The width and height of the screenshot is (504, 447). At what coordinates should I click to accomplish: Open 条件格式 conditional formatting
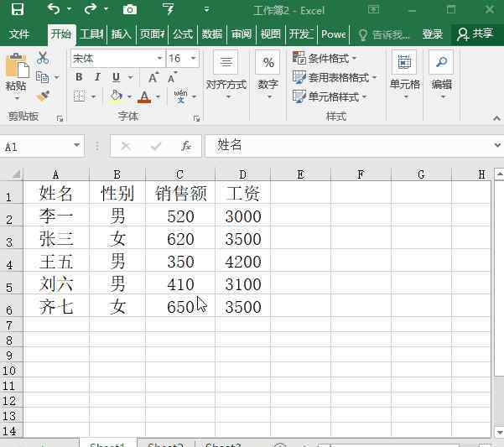coord(325,58)
